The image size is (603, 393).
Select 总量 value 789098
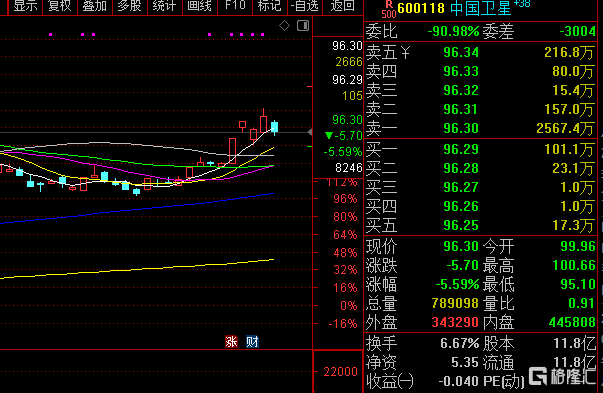(455, 303)
